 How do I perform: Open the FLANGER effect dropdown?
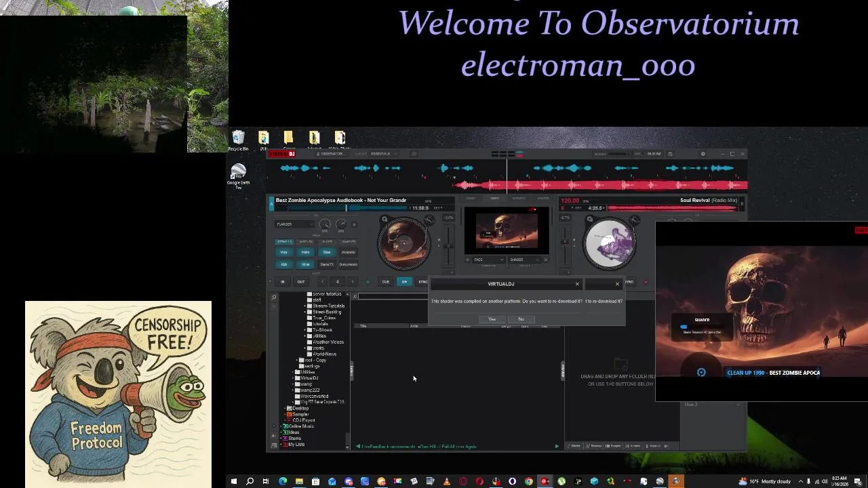coord(294,224)
